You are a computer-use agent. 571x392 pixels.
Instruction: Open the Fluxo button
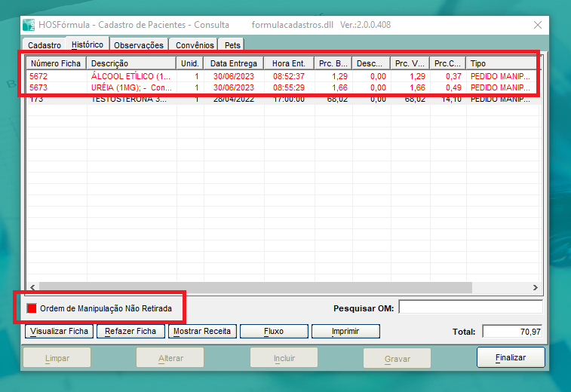coord(274,331)
